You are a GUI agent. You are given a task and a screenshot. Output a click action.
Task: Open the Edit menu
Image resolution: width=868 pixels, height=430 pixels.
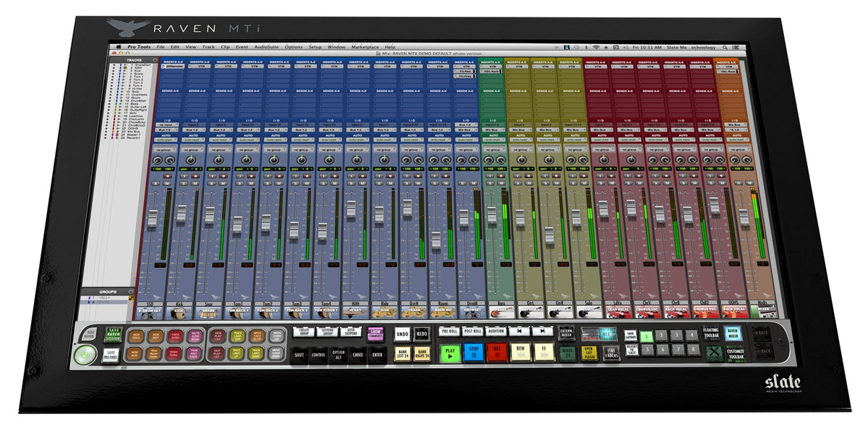point(175,47)
